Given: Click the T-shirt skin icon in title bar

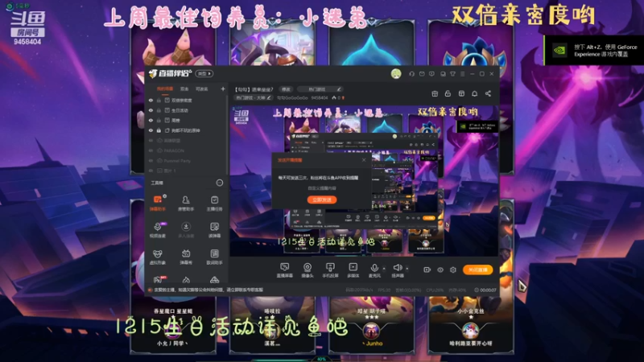Looking at the screenshot, I should pos(452,74).
